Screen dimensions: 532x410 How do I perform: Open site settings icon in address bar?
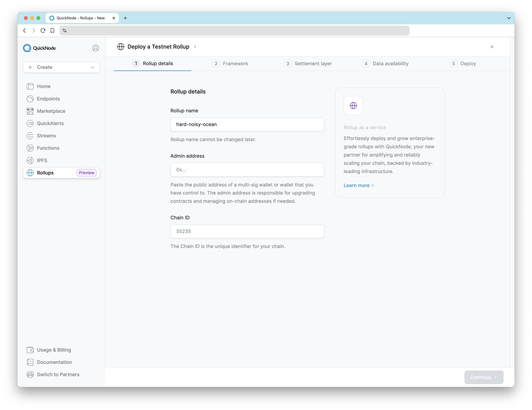click(65, 31)
